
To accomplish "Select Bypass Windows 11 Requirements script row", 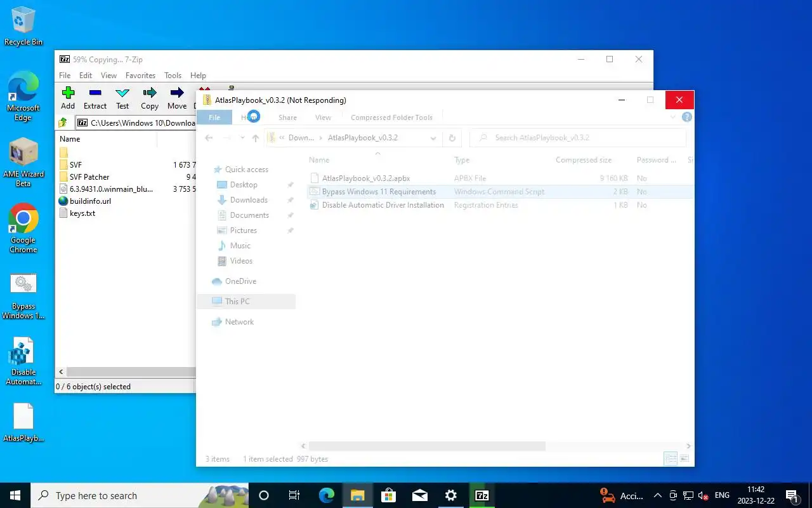I will [x=500, y=192].
